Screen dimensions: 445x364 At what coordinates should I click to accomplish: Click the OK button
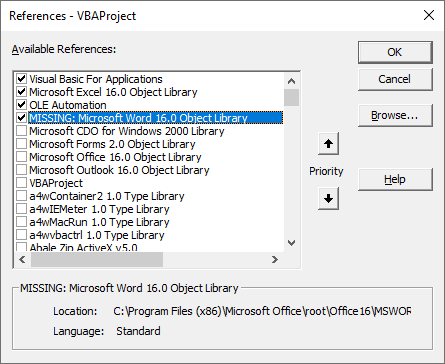point(395,52)
